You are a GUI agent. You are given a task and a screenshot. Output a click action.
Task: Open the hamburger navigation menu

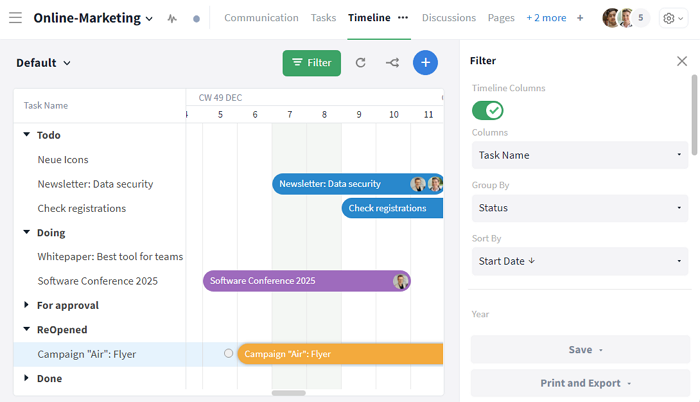15,18
